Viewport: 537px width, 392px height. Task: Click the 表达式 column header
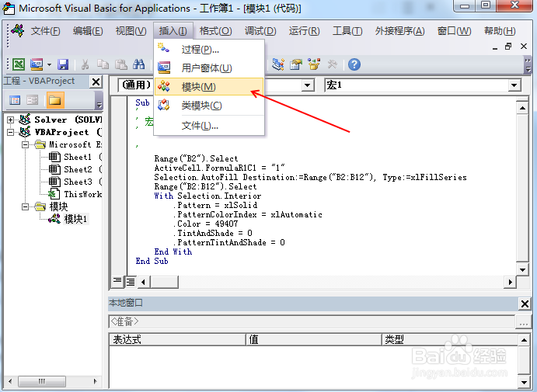point(177,340)
